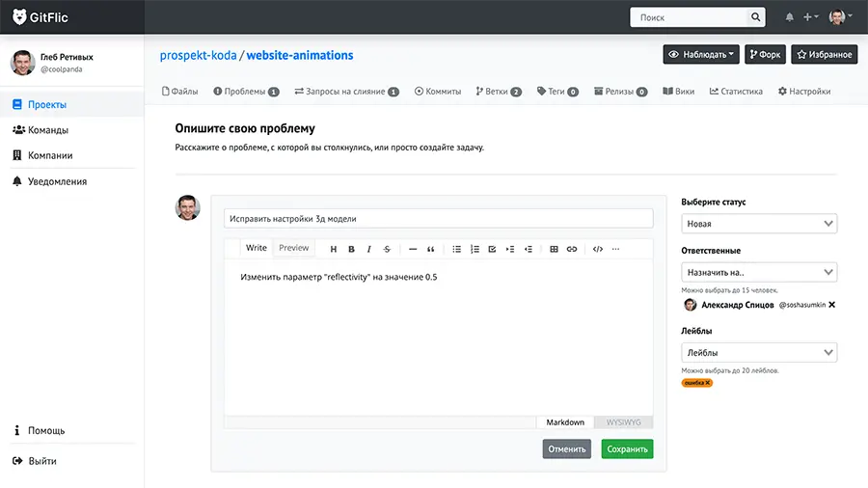Switch editor to WYSIWYG mode
The width and height of the screenshot is (868, 488).
pos(623,422)
